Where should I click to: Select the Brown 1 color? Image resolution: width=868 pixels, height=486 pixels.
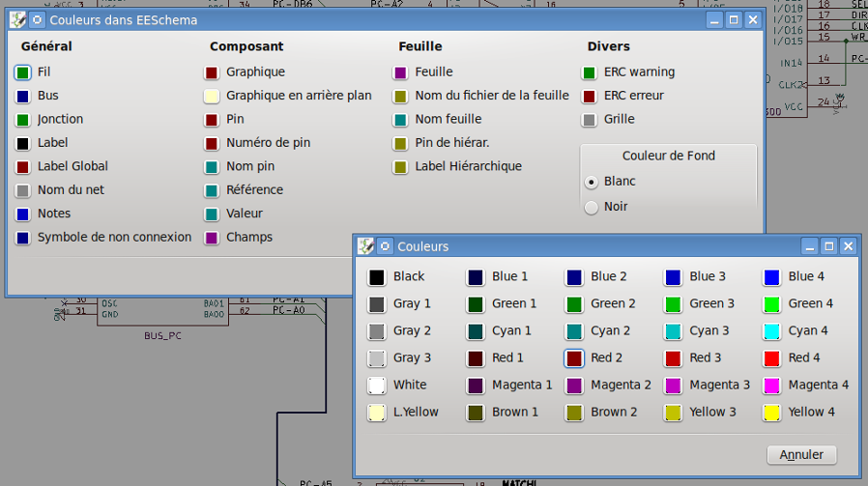point(476,413)
